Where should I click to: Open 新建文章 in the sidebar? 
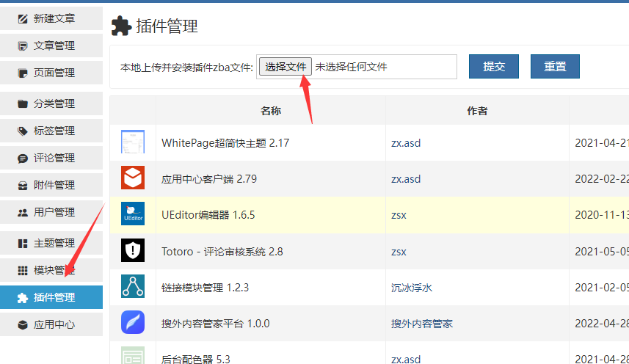[51, 18]
